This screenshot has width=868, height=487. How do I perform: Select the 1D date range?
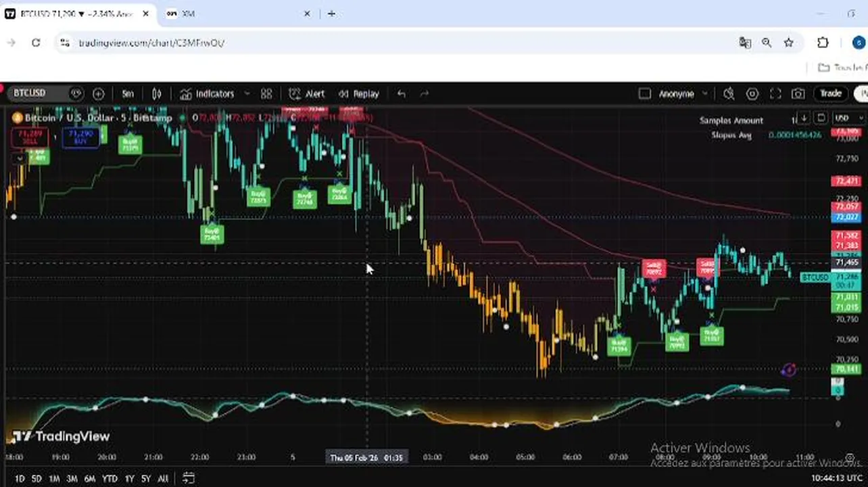click(x=20, y=479)
